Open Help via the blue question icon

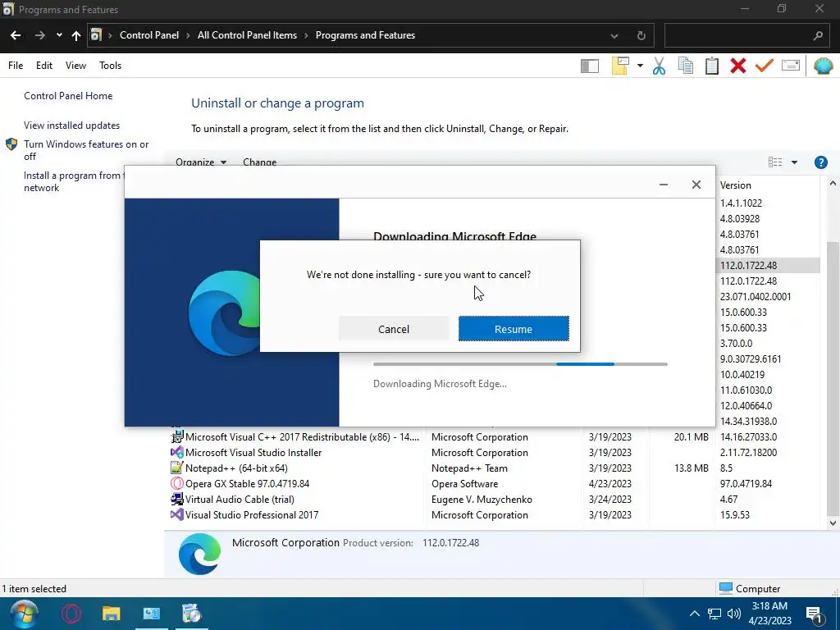pyautogui.click(x=820, y=162)
